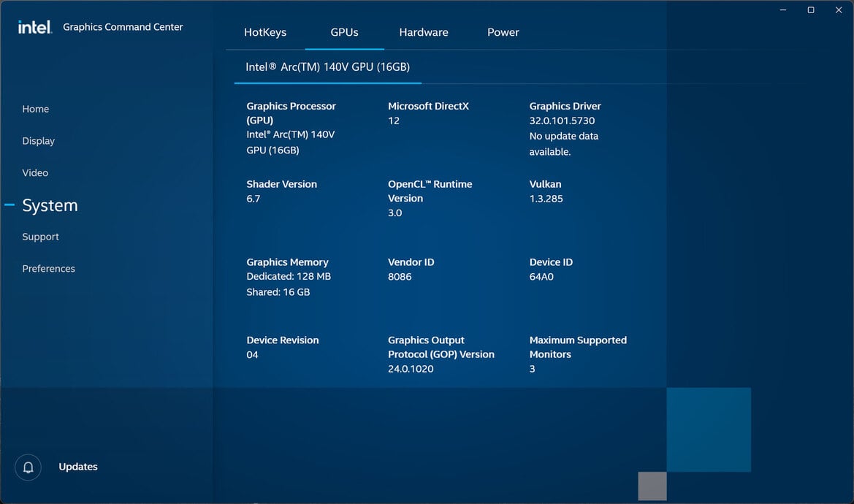Click the 'Shared: 16 GB' memory text

click(278, 292)
